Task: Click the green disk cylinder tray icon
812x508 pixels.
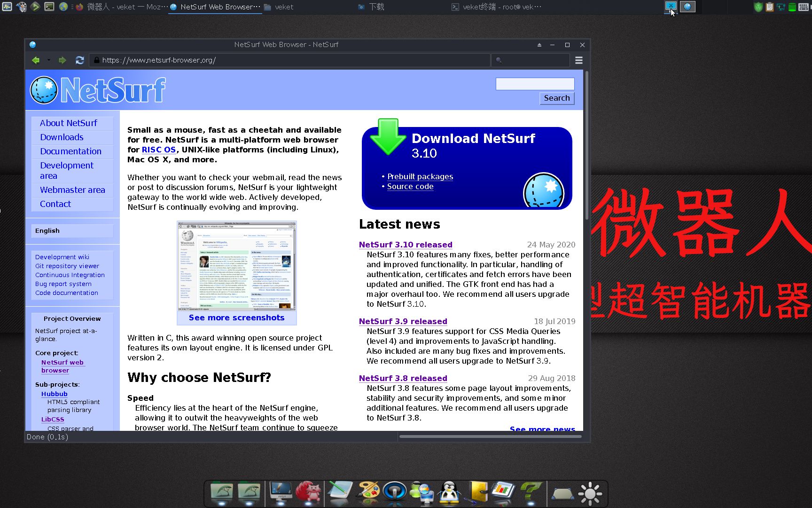Action: pos(792,7)
